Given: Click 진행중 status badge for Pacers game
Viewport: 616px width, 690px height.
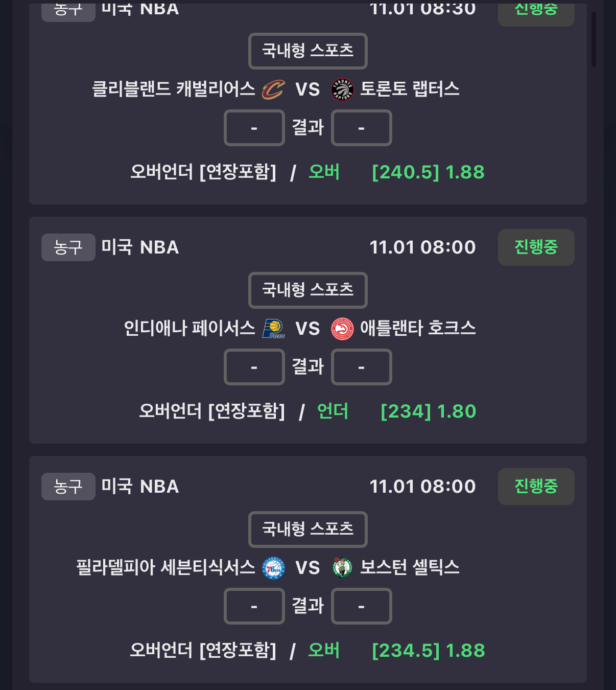Looking at the screenshot, I should (x=536, y=247).
